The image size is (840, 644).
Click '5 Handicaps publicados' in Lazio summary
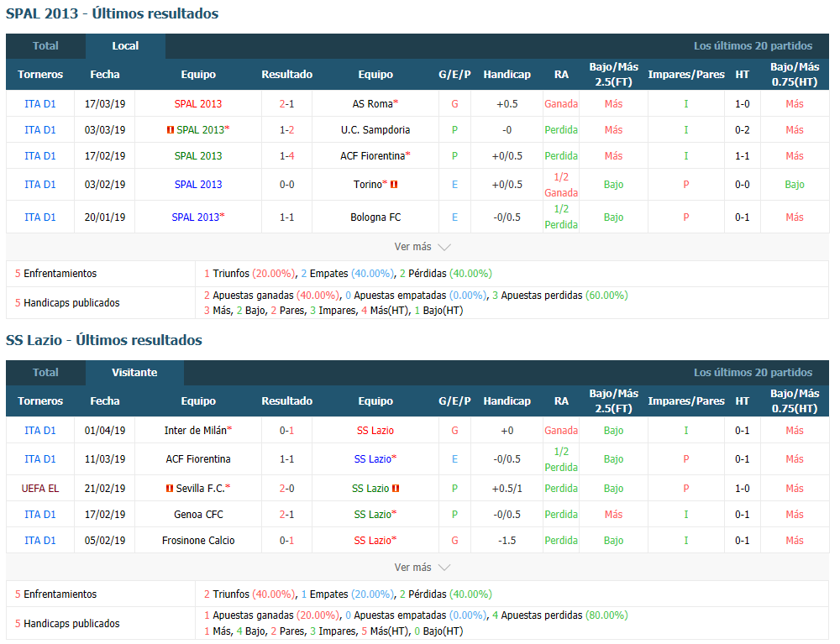(67, 624)
